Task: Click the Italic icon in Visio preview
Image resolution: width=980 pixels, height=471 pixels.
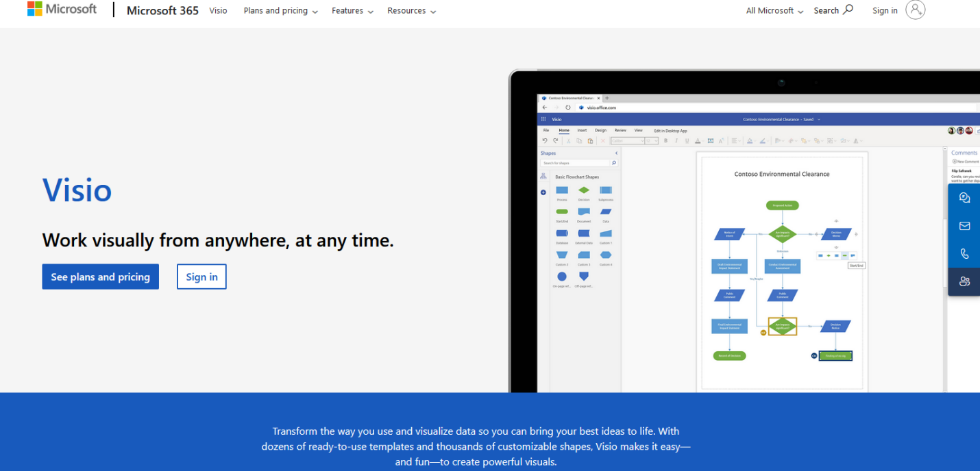Action: point(676,140)
